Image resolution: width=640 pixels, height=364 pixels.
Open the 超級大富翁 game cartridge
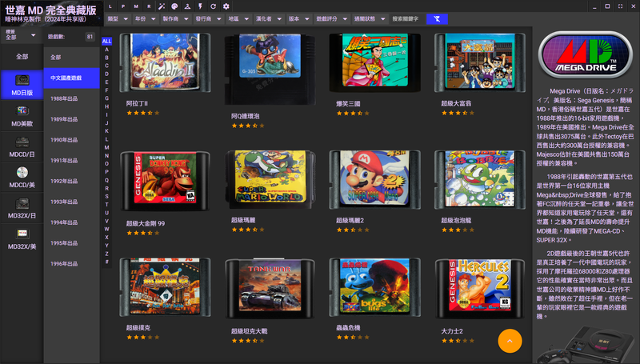[479, 63]
